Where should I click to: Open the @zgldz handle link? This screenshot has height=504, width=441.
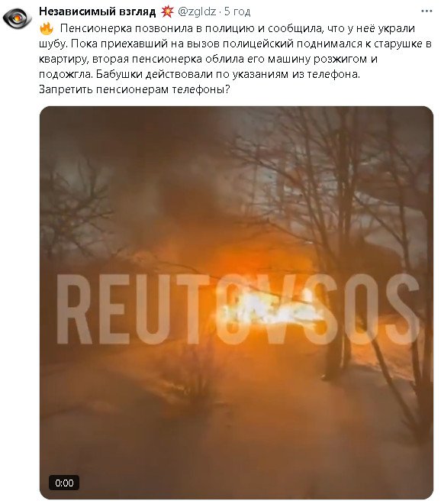point(197,11)
